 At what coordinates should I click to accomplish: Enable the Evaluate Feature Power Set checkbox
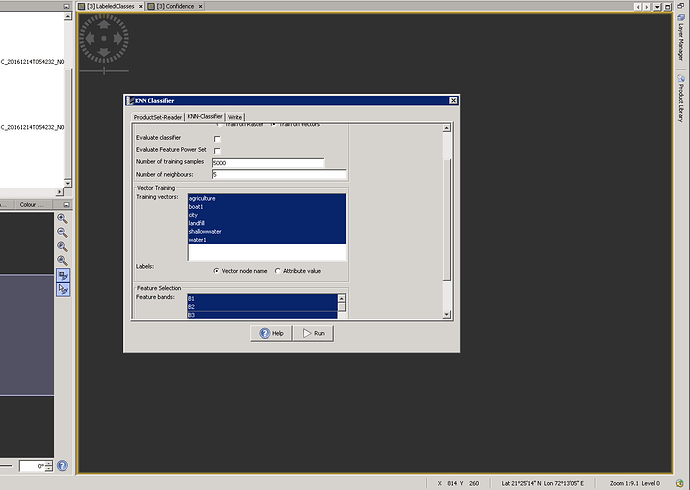click(x=217, y=151)
